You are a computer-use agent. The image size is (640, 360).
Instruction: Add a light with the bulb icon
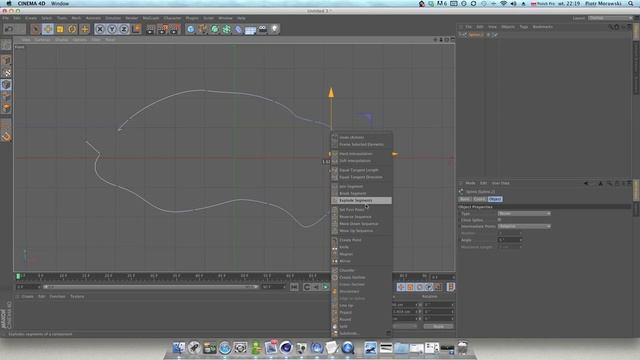point(275,29)
